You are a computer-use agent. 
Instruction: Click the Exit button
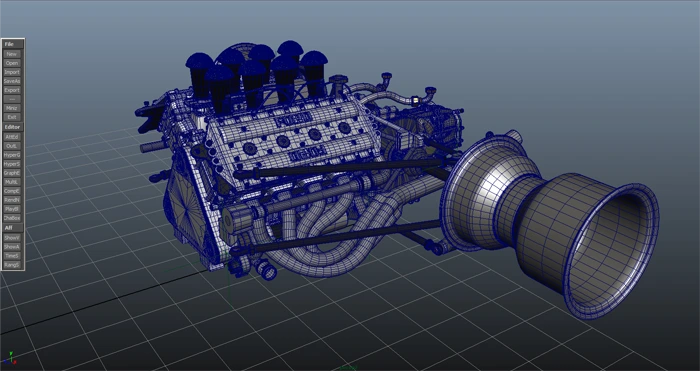coord(12,117)
